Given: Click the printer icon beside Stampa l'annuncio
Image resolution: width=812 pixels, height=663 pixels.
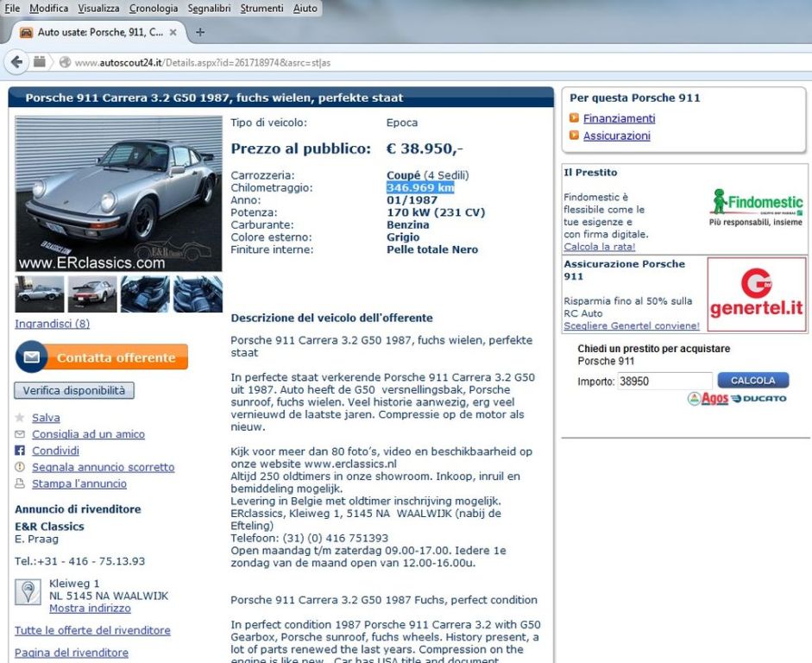Looking at the screenshot, I should tap(20, 483).
